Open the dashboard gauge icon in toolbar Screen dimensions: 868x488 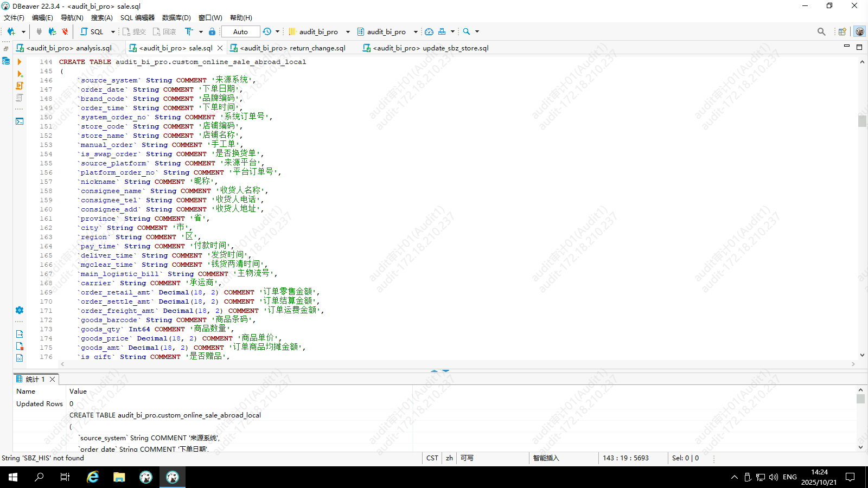429,32
